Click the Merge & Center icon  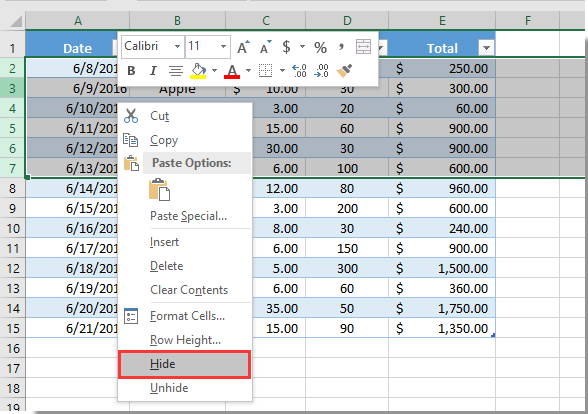(x=363, y=47)
